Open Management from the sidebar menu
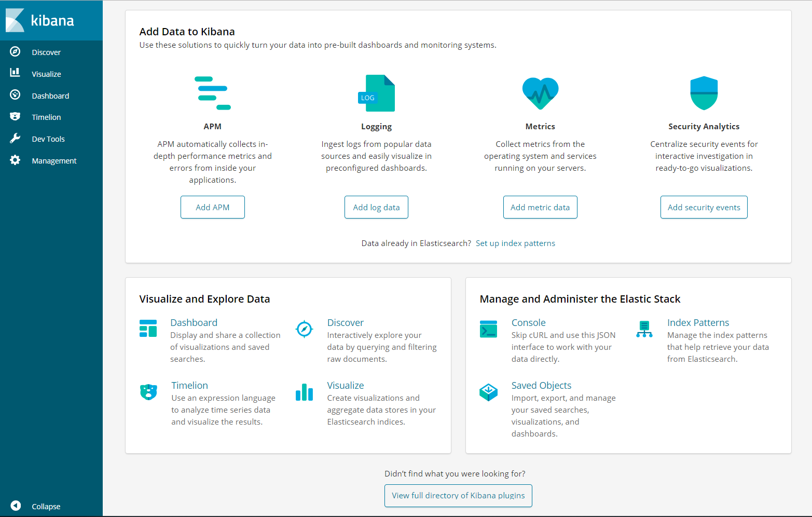Viewport: 812px width, 517px height. pos(54,161)
